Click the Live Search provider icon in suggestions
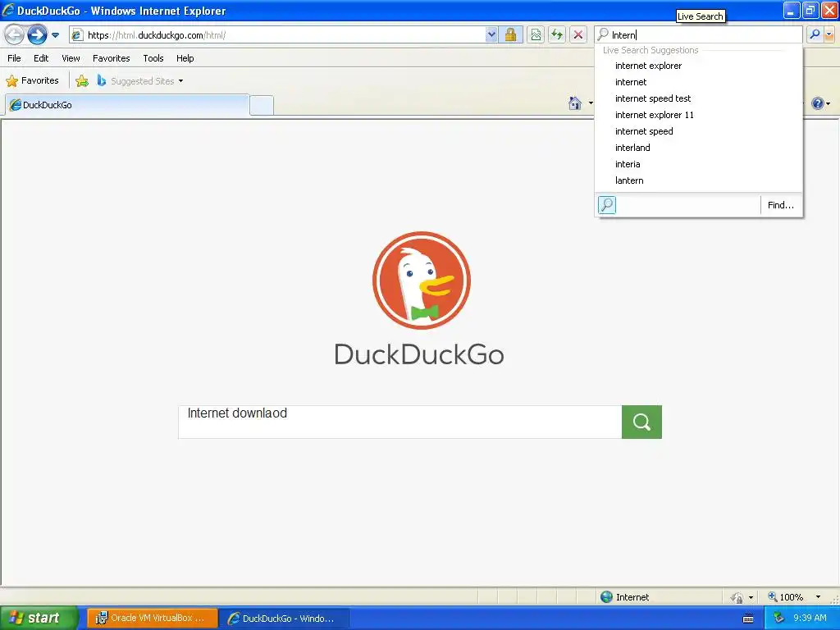 (607, 204)
